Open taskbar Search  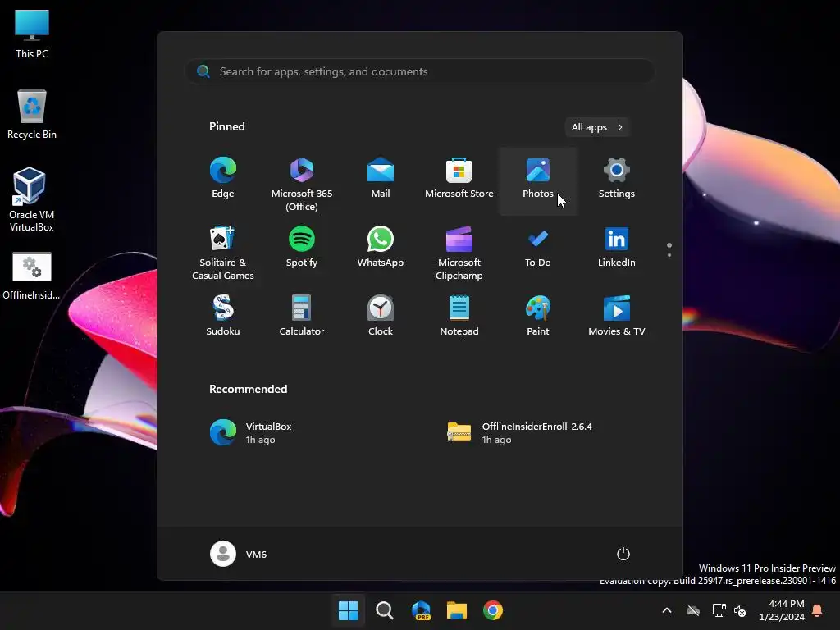(384, 610)
